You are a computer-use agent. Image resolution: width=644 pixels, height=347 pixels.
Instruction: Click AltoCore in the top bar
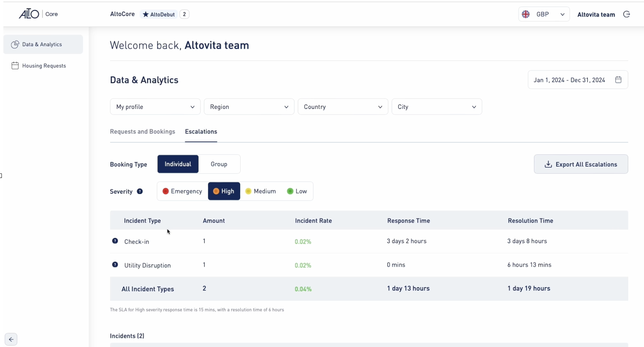pos(122,14)
